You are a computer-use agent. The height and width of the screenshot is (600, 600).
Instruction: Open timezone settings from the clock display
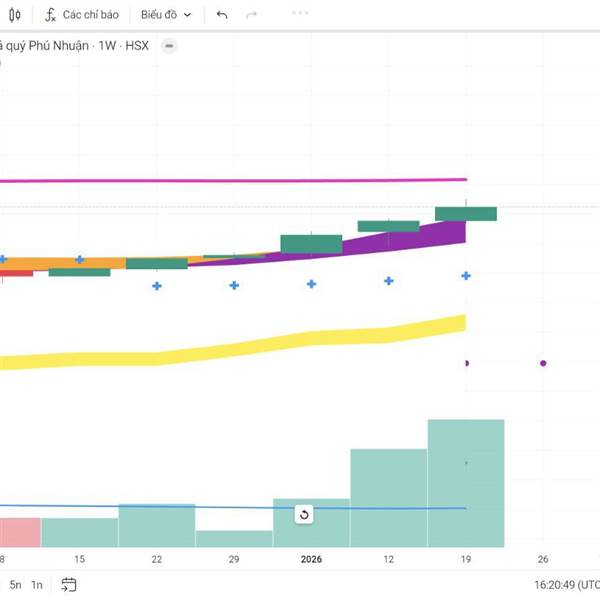click(565, 584)
